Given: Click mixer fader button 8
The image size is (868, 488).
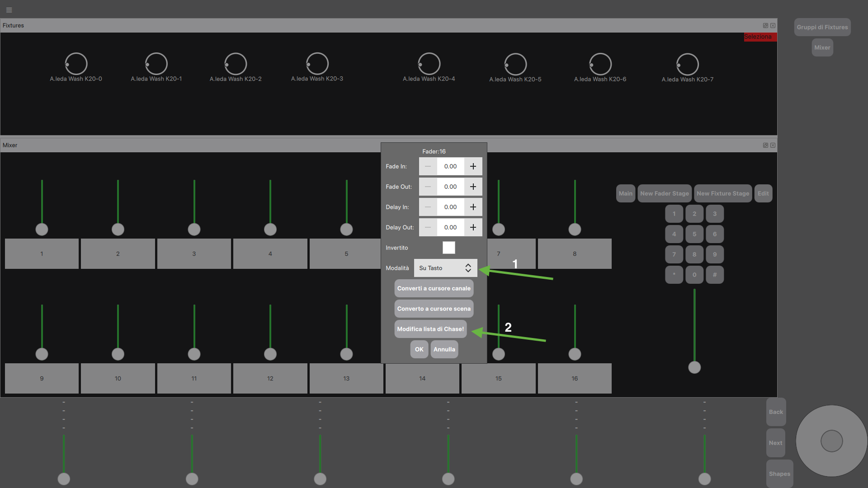Looking at the screenshot, I should [575, 254].
